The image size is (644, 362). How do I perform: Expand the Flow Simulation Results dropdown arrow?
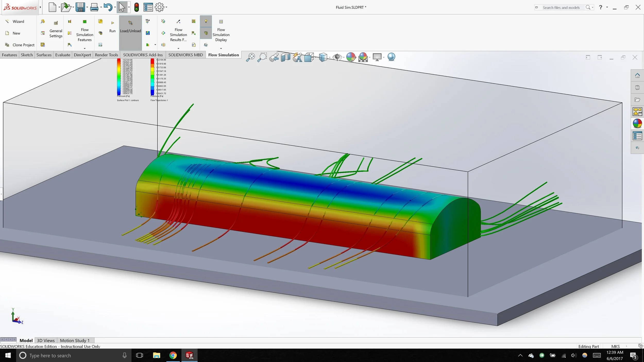tap(178, 48)
